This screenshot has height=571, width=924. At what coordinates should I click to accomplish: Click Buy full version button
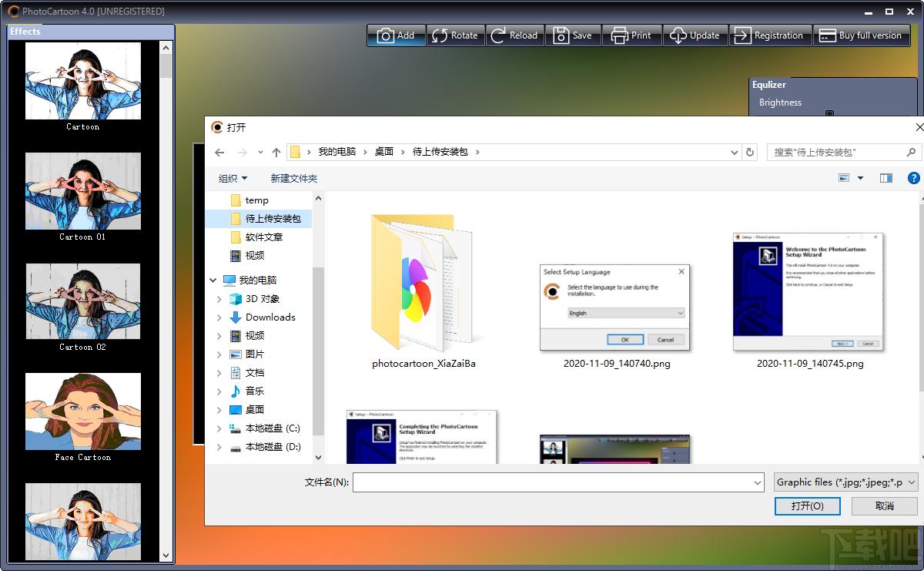coord(862,35)
